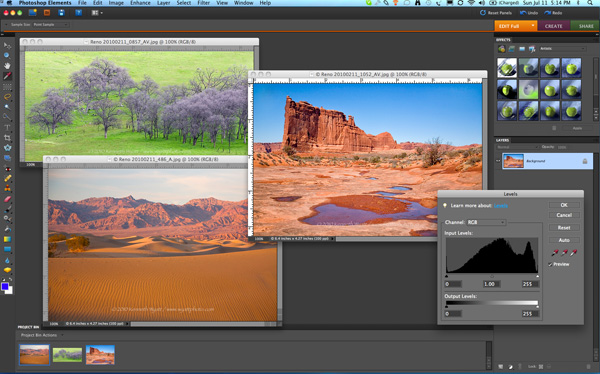Pick the white point eyedropper in Levels

coord(573,253)
